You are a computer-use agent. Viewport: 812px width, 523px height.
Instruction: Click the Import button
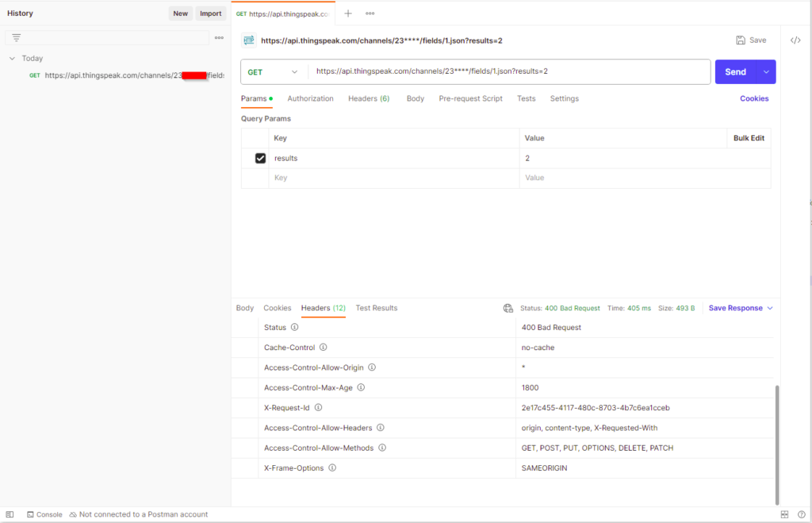coord(211,13)
